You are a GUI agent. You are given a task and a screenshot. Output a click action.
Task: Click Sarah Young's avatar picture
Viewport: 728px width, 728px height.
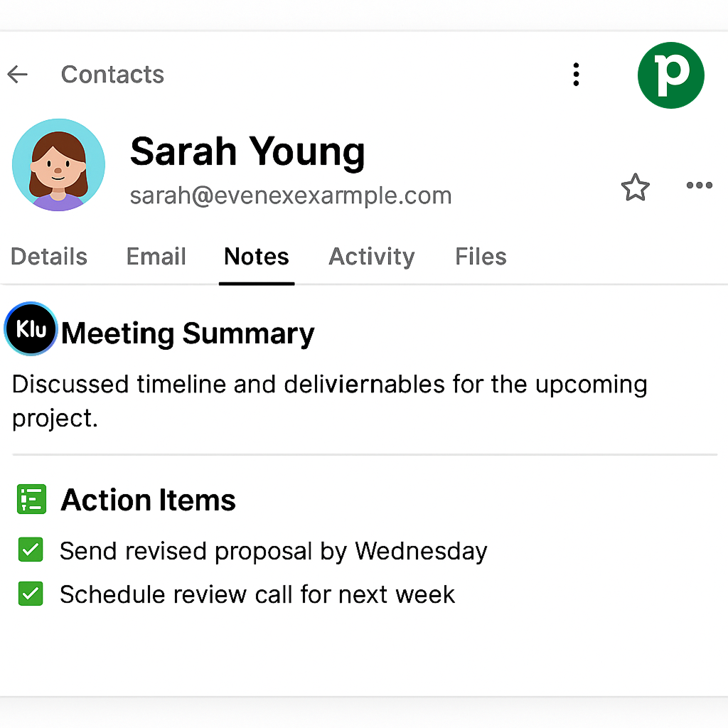click(x=58, y=165)
